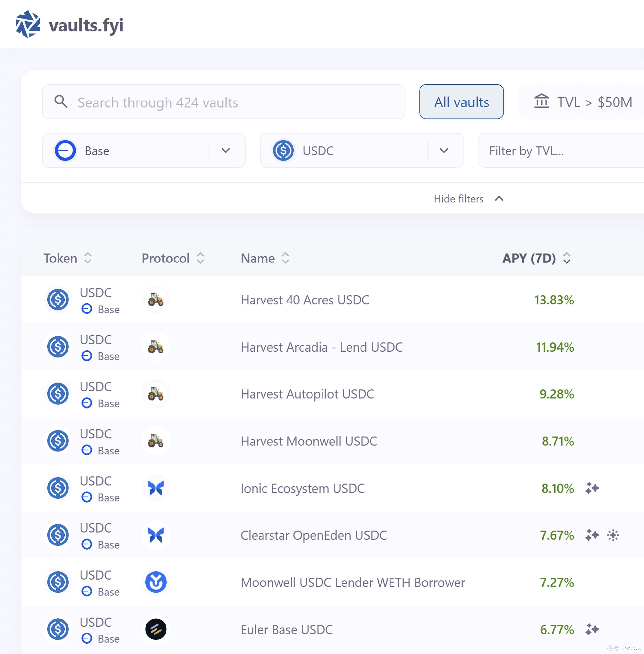Click the search magnifier icon

click(61, 101)
